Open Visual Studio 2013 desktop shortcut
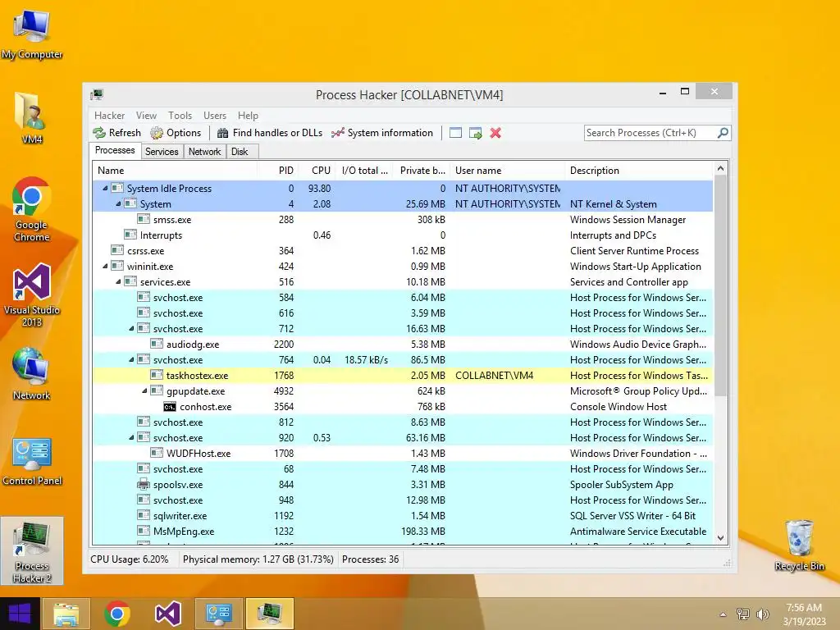Viewport: 840px width, 630px height. click(32, 294)
